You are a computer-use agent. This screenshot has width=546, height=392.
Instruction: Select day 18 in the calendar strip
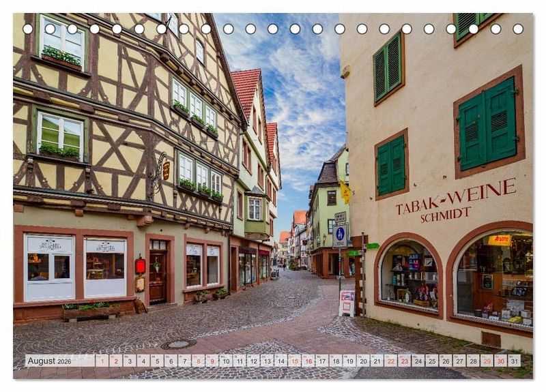(336, 361)
